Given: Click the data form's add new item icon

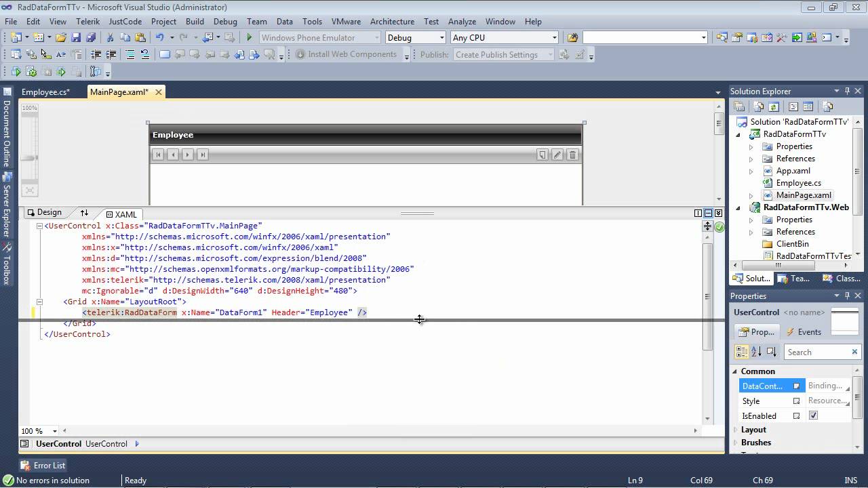Looking at the screenshot, I should [x=542, y=155].
